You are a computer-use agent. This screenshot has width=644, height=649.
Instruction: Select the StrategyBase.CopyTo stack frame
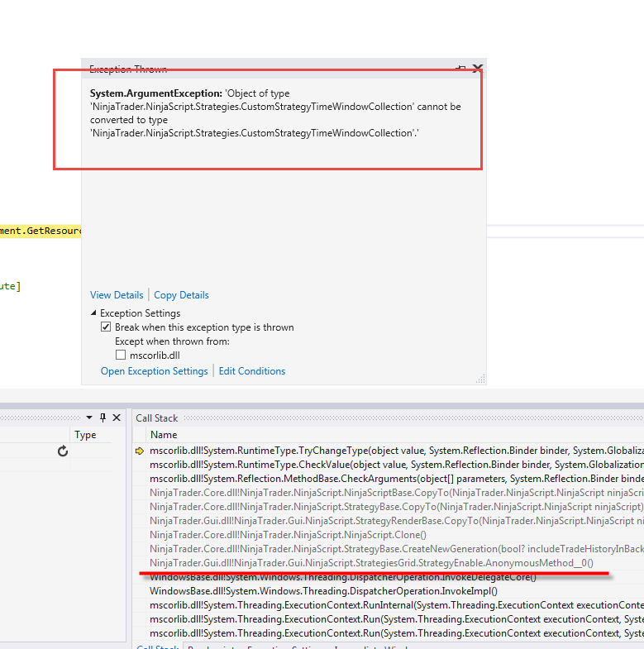click(397, 507)
